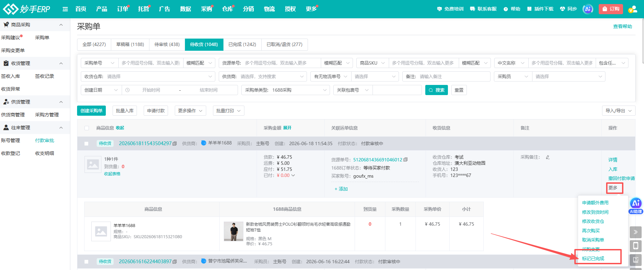The height and width of the screenshot is (270, 644).
Task: Click the AI助理 floating button
Action: [636, 206]
